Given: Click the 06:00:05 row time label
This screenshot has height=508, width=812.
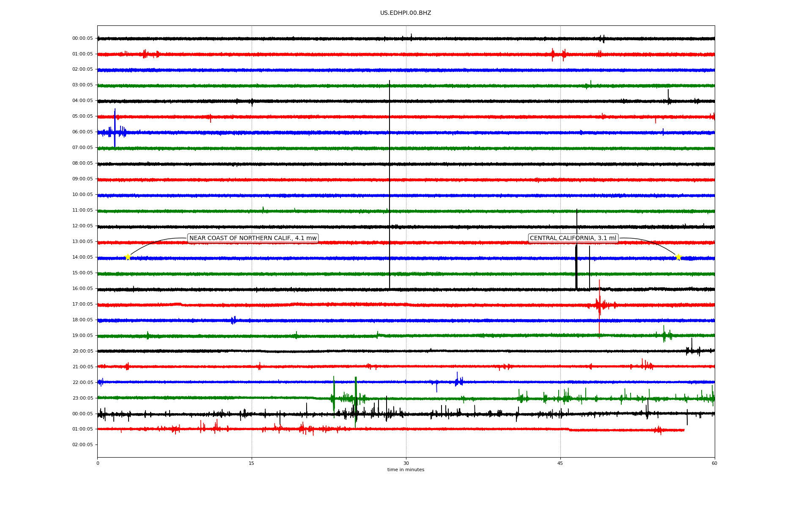Looking at the screenshot, I should click(82, 132).
